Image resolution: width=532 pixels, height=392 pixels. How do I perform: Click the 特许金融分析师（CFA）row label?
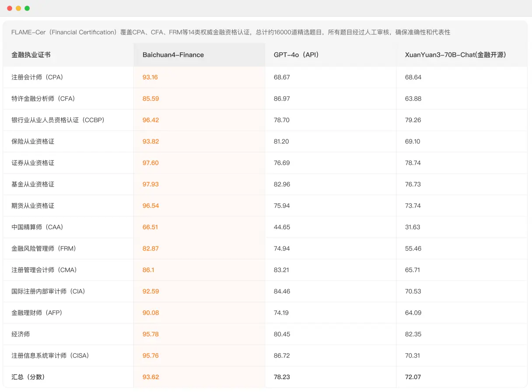click(39, 98)
